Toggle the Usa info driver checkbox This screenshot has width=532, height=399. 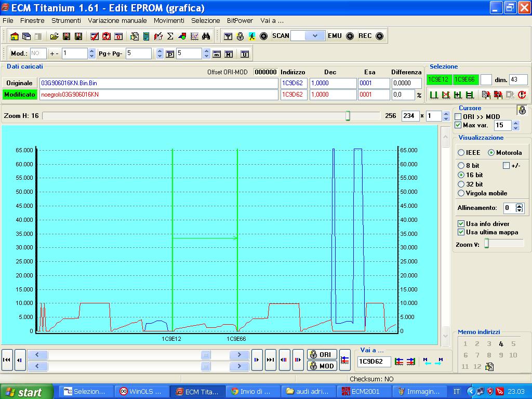(461, 224)
